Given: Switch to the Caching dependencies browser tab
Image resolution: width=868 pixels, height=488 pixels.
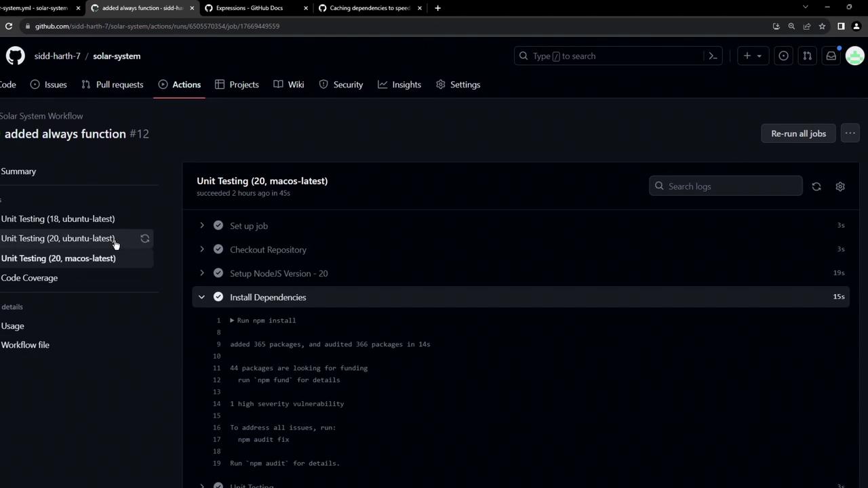Looking at the screenshot, I should 370,8.
